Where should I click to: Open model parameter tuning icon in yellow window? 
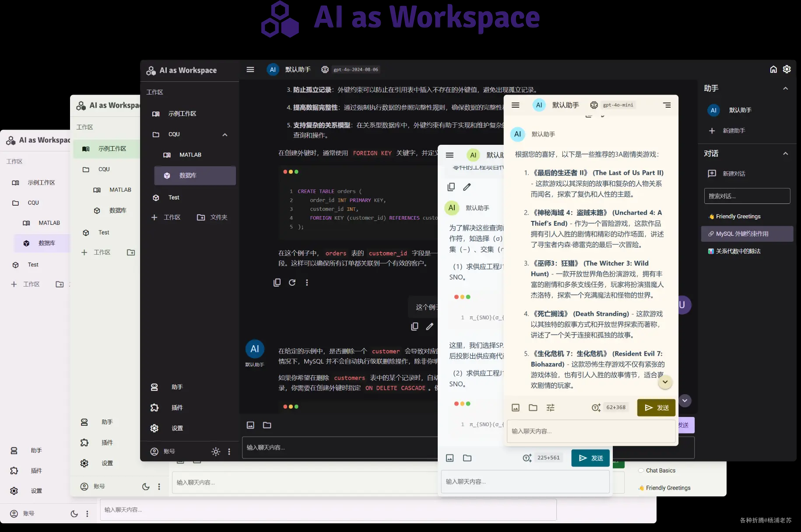point(551,407)
